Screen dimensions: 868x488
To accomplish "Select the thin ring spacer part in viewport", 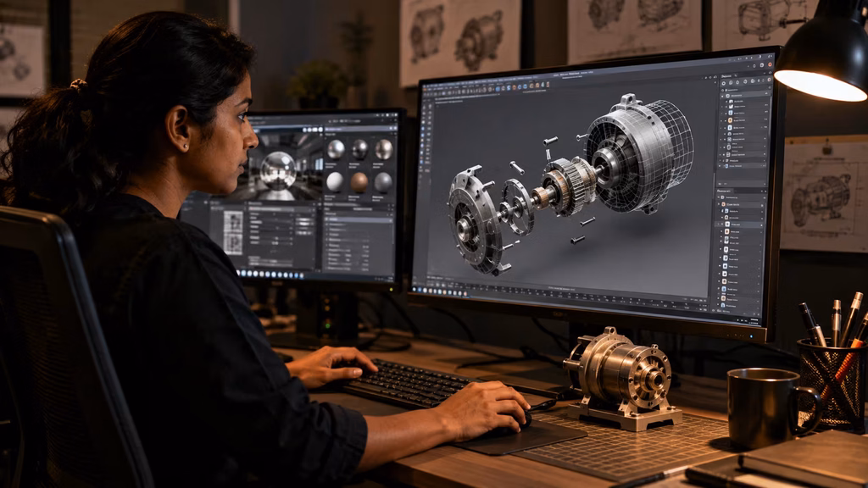I will [x=518, y=208].
